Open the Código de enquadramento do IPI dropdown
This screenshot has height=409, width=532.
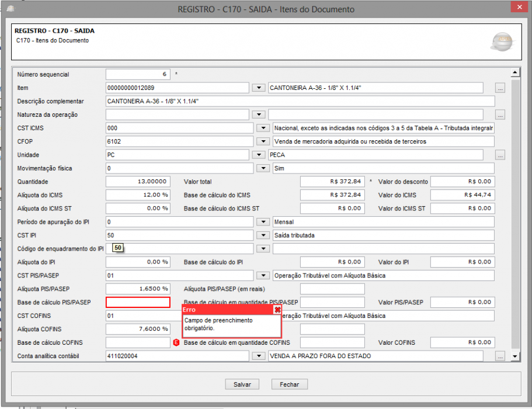(263, 249)
